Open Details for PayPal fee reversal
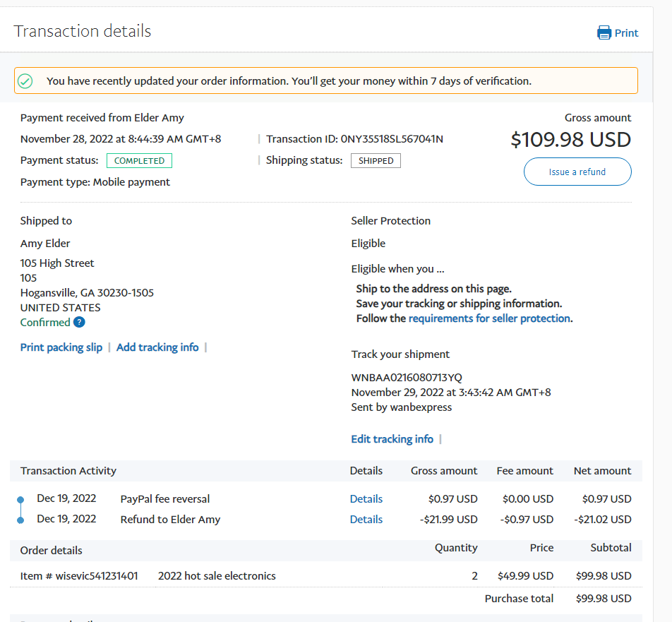Screen dimensions: 672x622 pyautogui.click(x=366, y=499)
